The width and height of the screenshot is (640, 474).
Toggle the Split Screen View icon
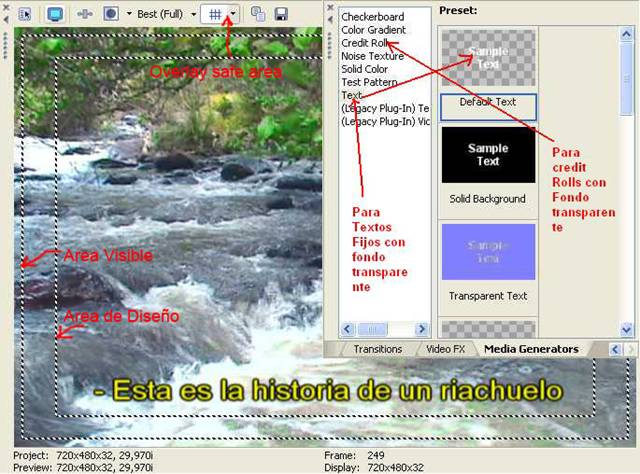[x=110, y=14]
